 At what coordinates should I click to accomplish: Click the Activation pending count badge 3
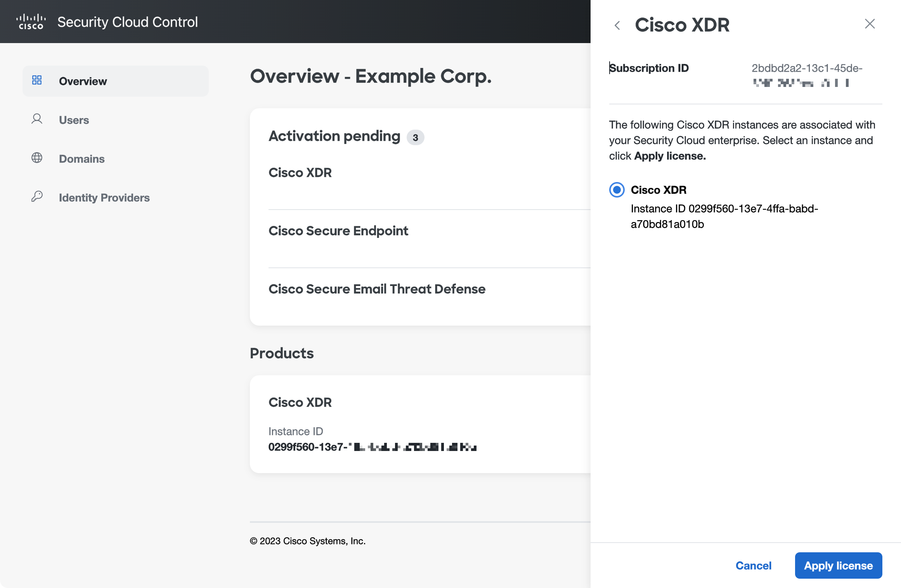(x=415, y=137)
